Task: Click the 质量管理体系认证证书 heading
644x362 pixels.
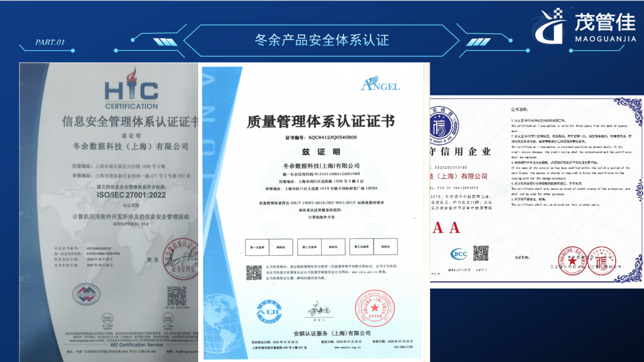Action: (320, 122)
